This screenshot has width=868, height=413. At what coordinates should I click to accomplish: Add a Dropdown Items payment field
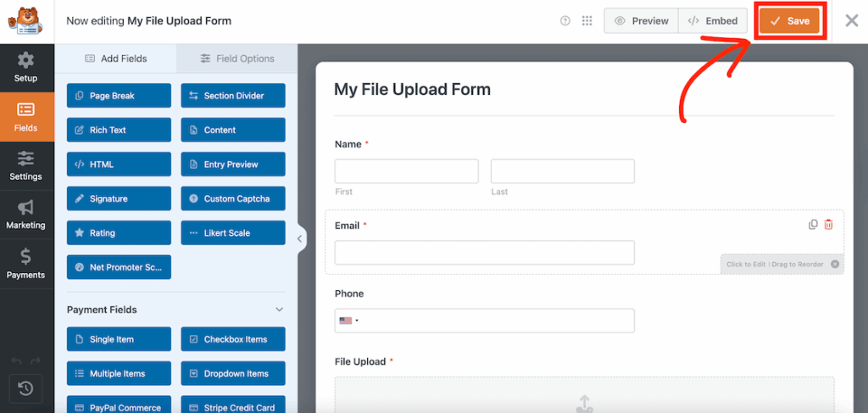coord(233,374)
